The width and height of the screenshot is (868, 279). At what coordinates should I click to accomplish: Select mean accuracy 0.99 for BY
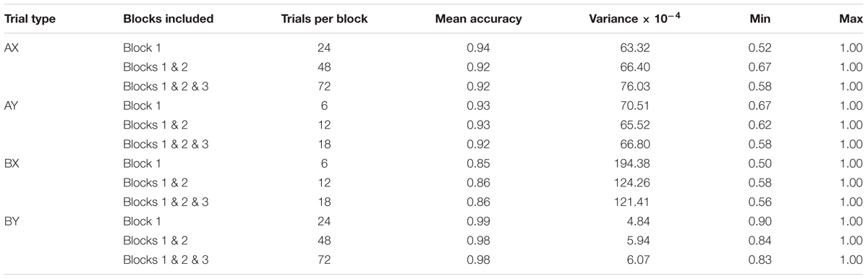coord(479,220)
